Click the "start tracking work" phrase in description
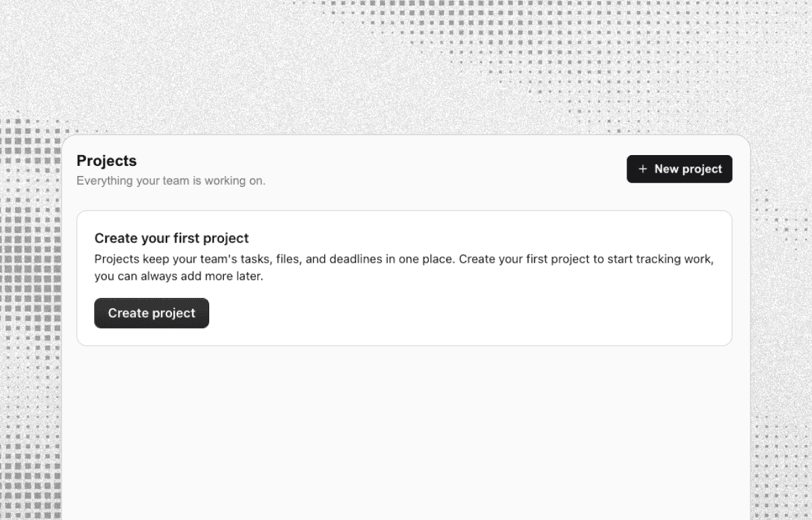812x520 pixels. tap(660, 259)
